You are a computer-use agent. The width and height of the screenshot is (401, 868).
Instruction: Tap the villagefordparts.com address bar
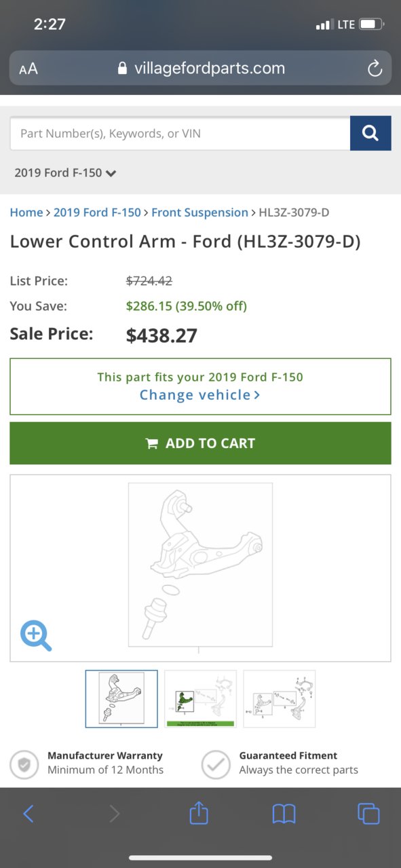[x=200, y=68]
